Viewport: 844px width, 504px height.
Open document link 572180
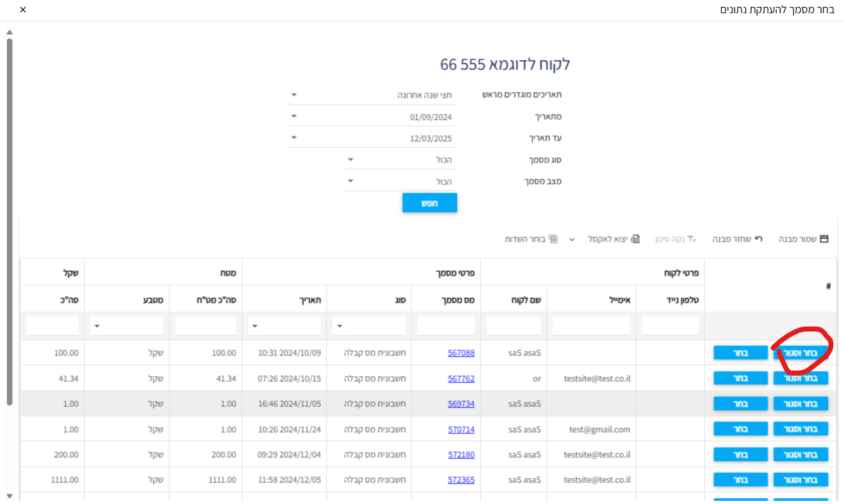(x=461, y=454)
